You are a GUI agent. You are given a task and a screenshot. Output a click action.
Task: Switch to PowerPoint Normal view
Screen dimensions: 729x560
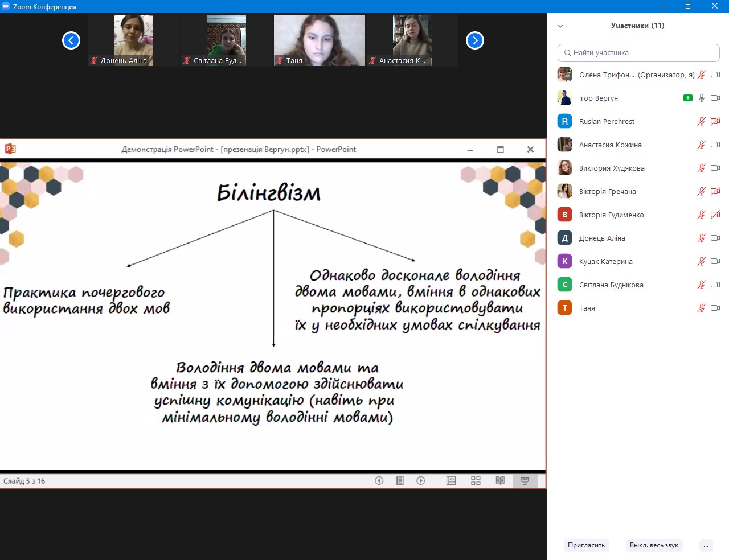point(451,481)
